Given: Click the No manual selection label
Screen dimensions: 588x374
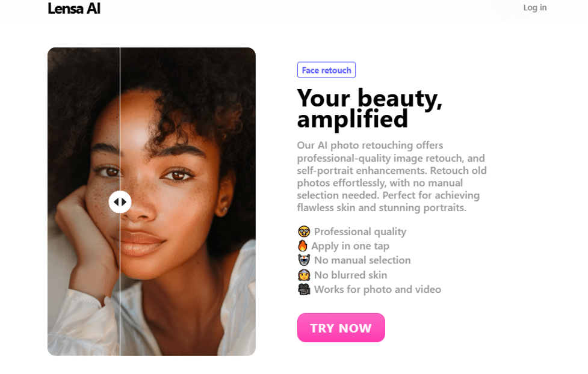Looking at the screenshot, I should (x=362, y=260).
